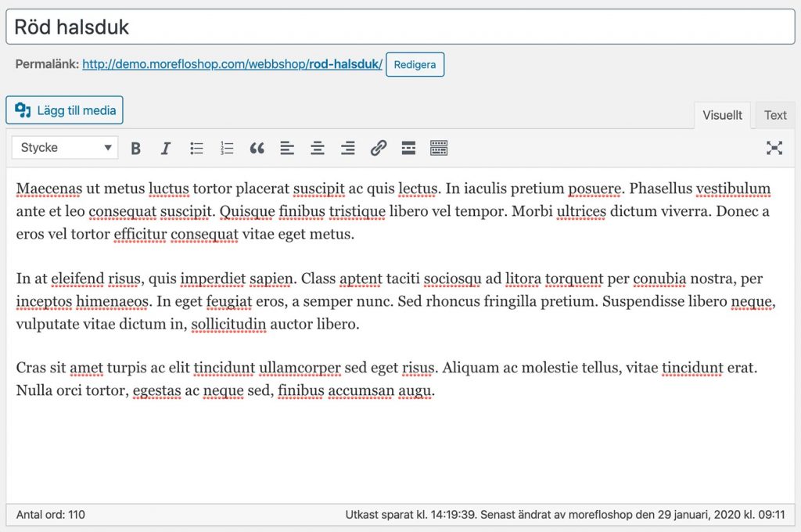Open the rod-halsduk permalink URL
The image size is (801, 532).
(232, 64)
